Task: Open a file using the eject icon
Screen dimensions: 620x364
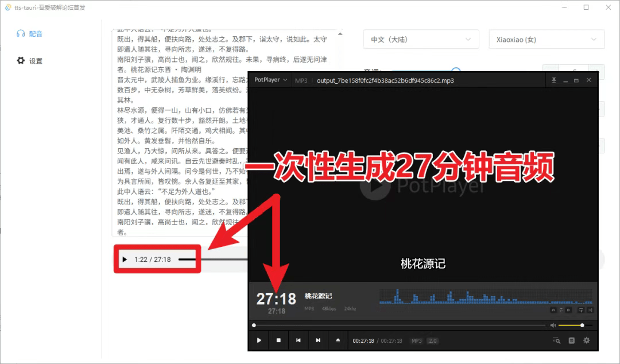Action: click(338, 340)
